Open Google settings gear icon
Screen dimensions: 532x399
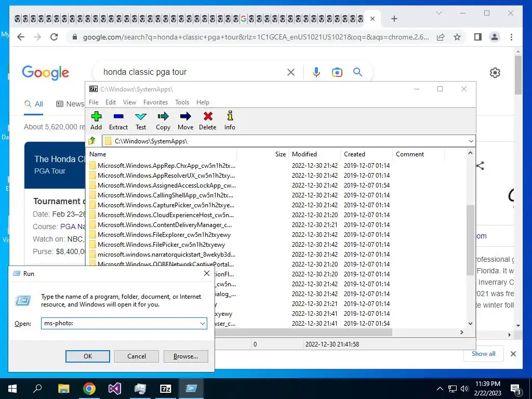[495, 72]
